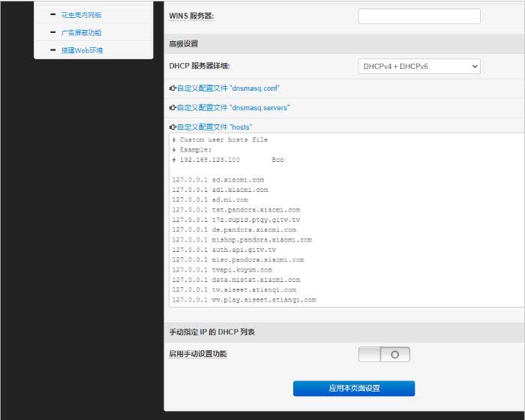The height and width of the screenshot is (420, 525).
Task: Click the pointing-hand icon before dnsmasq.conf
Action: pos(172,88)
